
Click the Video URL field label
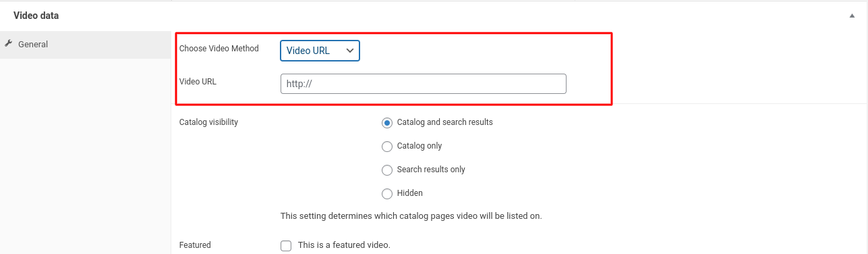coord(198,82)
